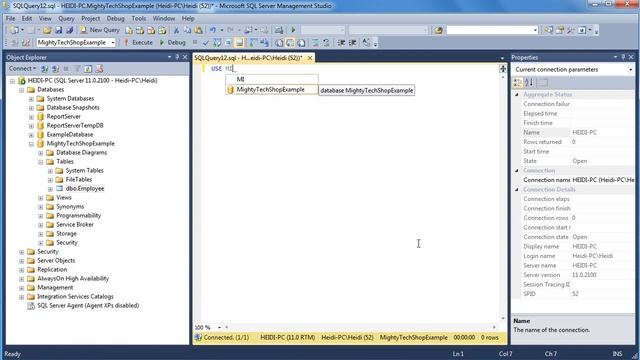Open the Project menu
This screenshot has width=640, height=360.
90,18
